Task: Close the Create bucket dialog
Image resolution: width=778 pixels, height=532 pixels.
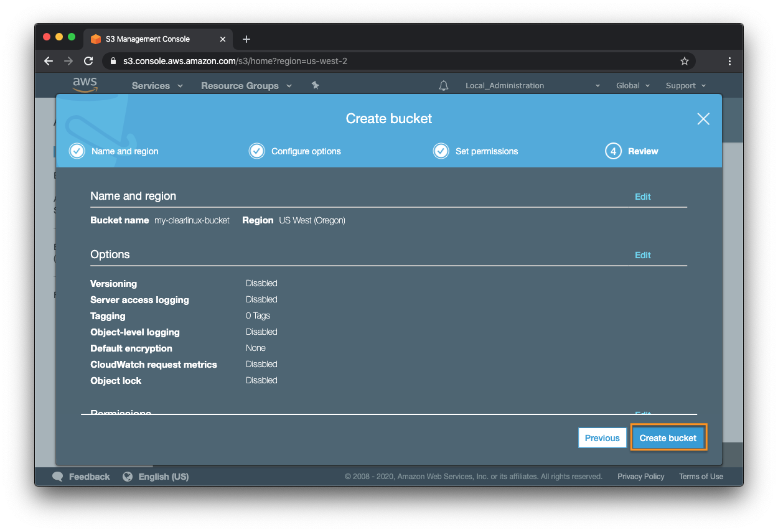Action: 703,119
